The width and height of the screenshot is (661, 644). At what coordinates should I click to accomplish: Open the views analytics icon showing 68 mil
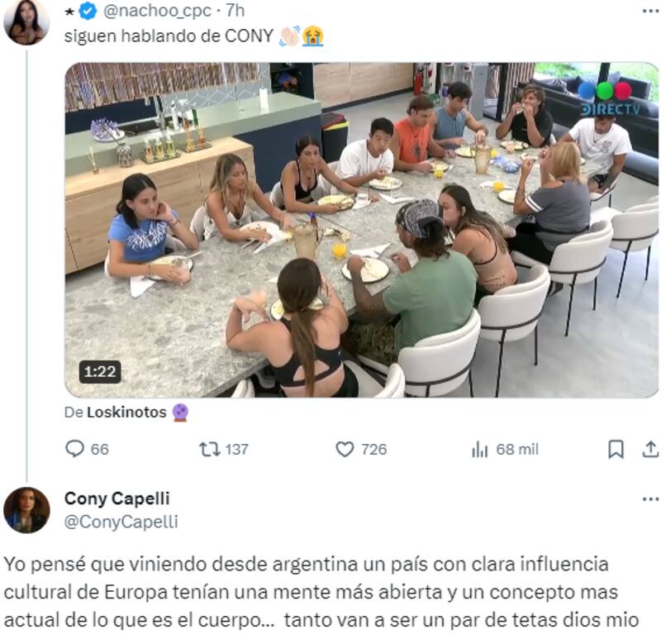point(478,447)
